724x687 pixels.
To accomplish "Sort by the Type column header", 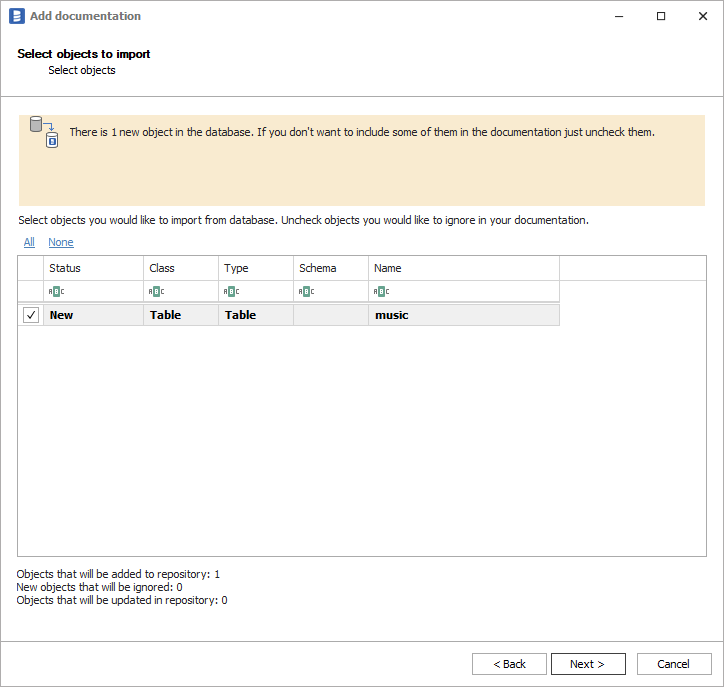I will click(255, 268).
